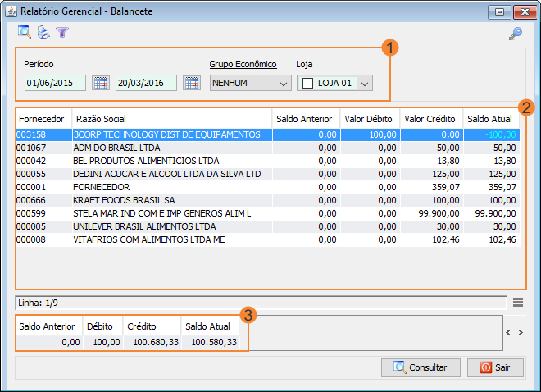The width and height of the screenshot is (541, 392).
Task: Click total Crédito value 100.680,33
Action: (x=152, y=342)
